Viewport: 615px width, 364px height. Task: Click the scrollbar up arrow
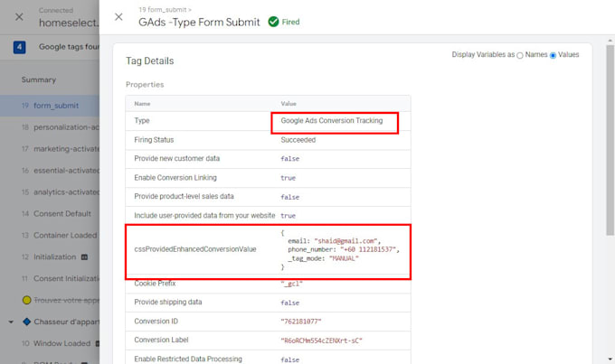click(x=610, y=40)
